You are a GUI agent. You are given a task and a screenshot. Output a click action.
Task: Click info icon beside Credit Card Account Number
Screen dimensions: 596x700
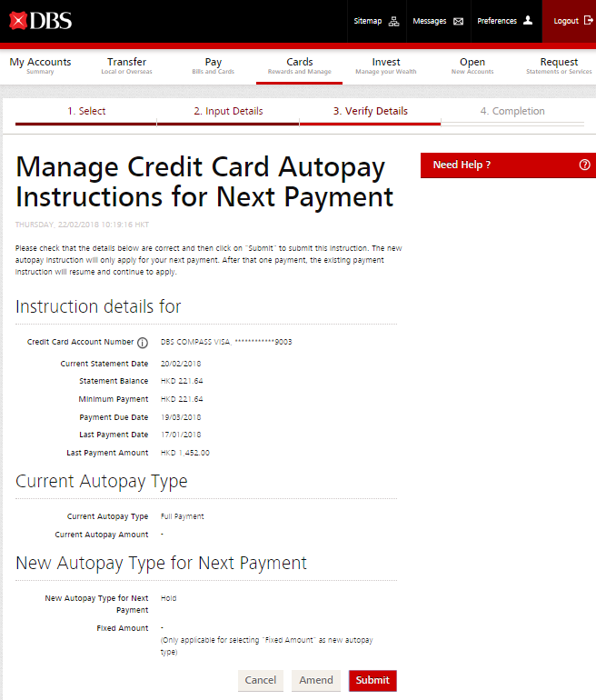coord(143,343)
